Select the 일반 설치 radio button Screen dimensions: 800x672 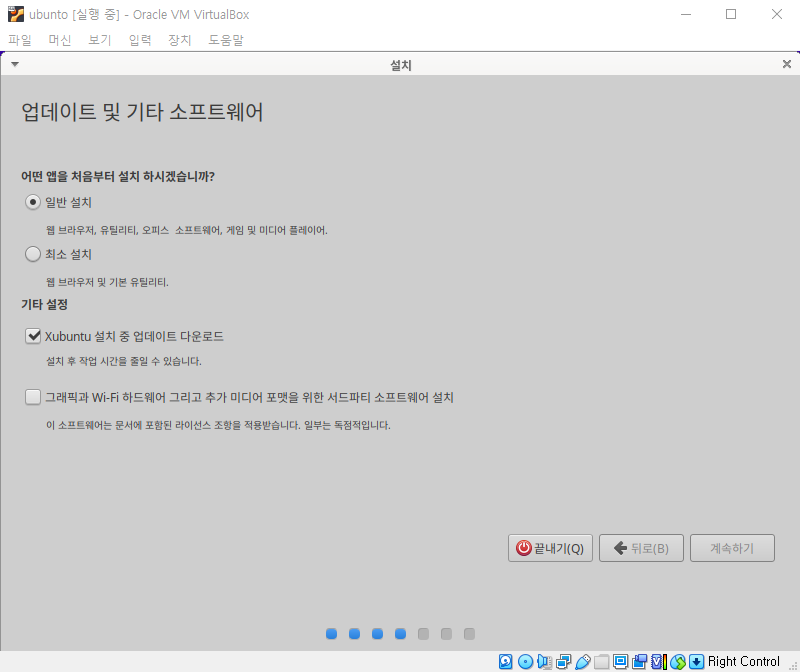pos(33,203)
